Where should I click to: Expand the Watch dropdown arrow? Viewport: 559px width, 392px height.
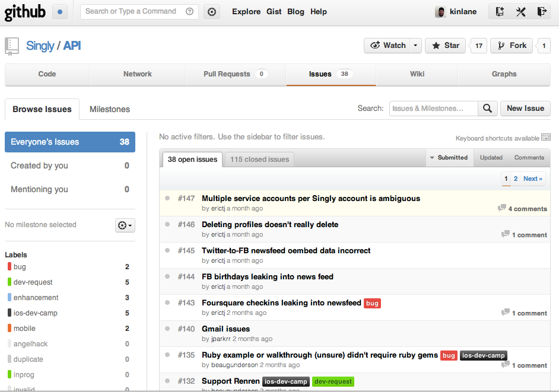tap(415, 45)
